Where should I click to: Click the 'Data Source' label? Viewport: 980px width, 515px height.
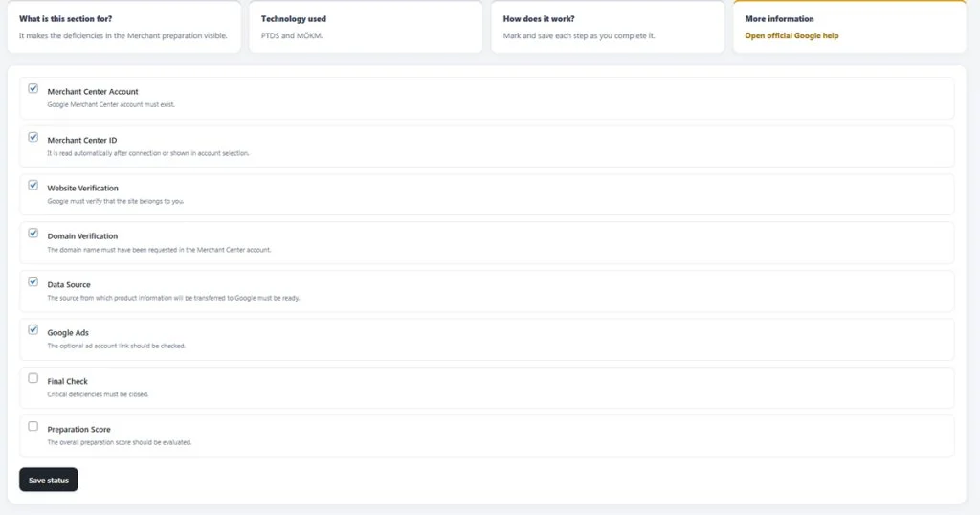point(69,284)
